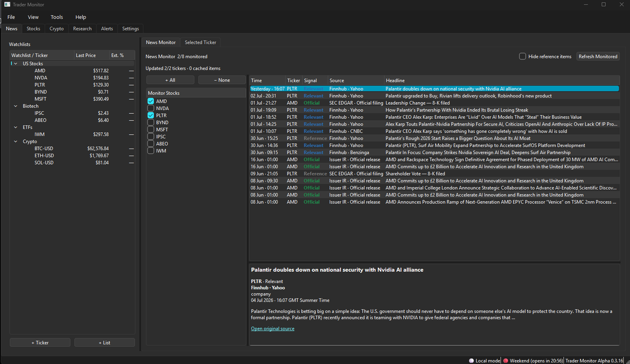Open the Help menu

(80, 17)
